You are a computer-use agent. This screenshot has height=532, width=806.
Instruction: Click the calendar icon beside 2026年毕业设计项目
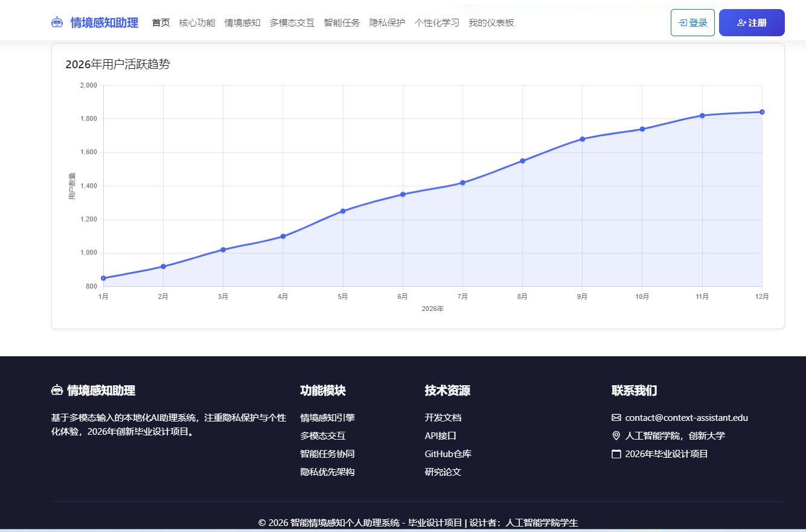[x=616, y=453]
